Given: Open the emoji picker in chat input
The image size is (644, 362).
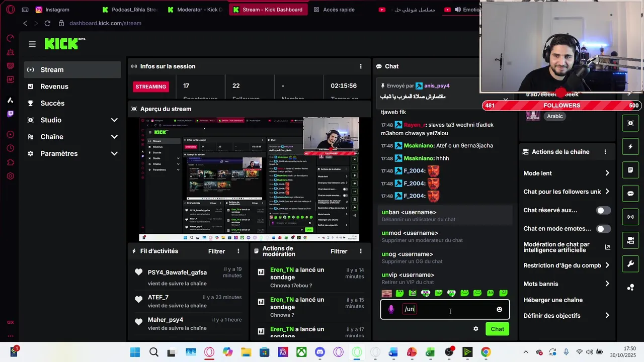Looking at the screenshot, I should (x=499, y=309).
